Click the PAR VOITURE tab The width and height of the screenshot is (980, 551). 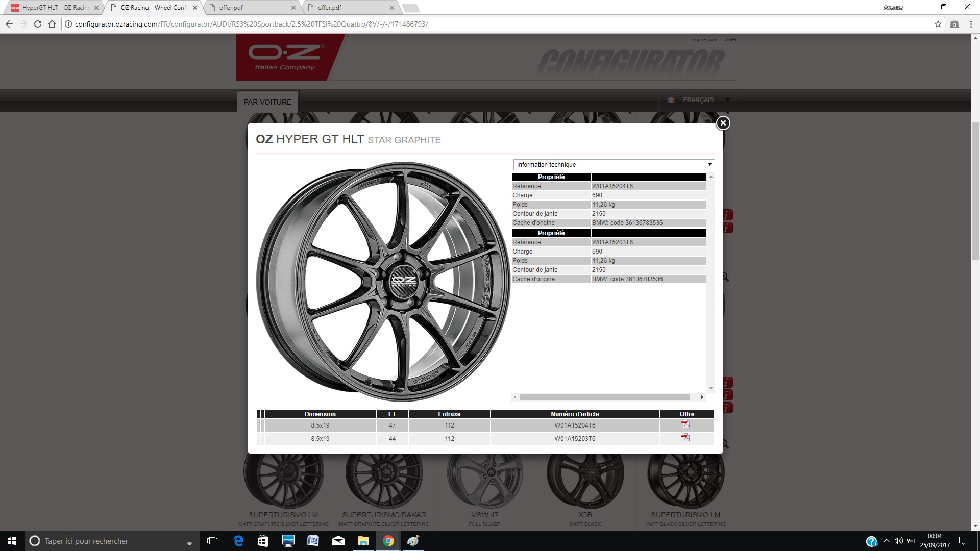pos(267,102)
